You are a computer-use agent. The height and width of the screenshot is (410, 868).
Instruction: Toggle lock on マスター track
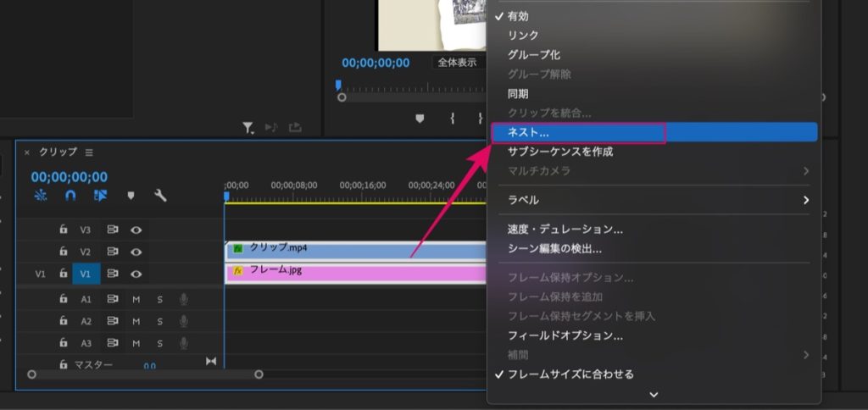tap(64, 364)
